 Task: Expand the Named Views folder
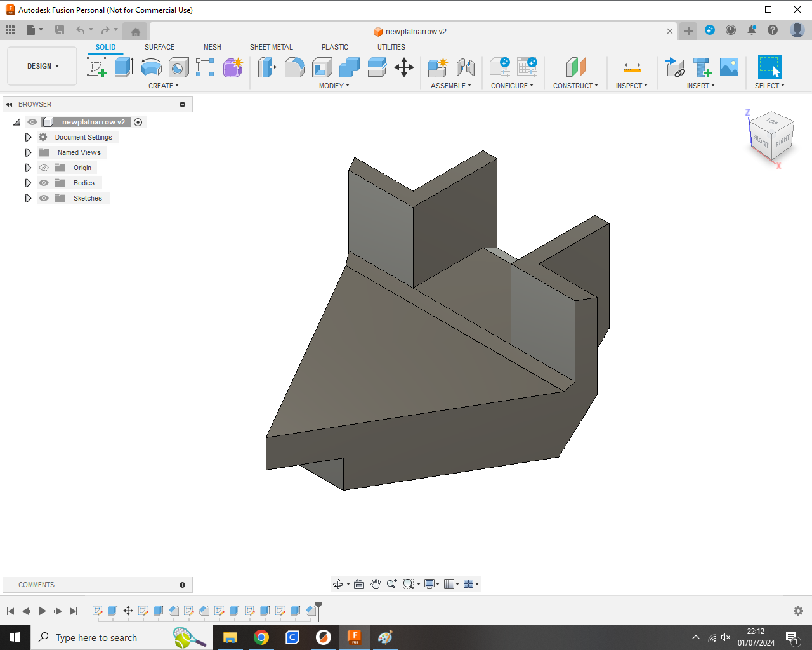[x=29, y=152]
